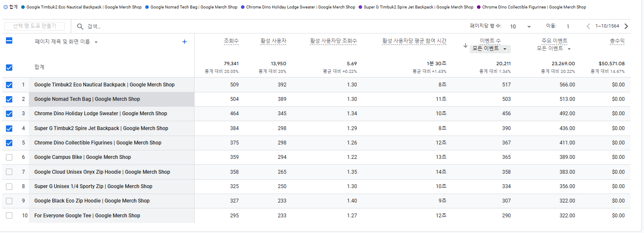This screenshot has height=233, width=644.
Task: Go to the previous page arrow
Action: (x=588, y=26)
